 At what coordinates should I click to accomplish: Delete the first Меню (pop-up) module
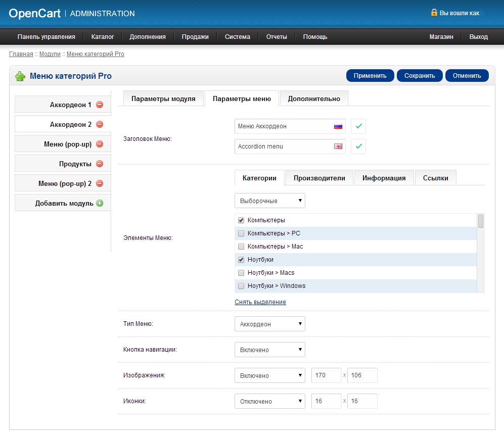click(100, 144)
